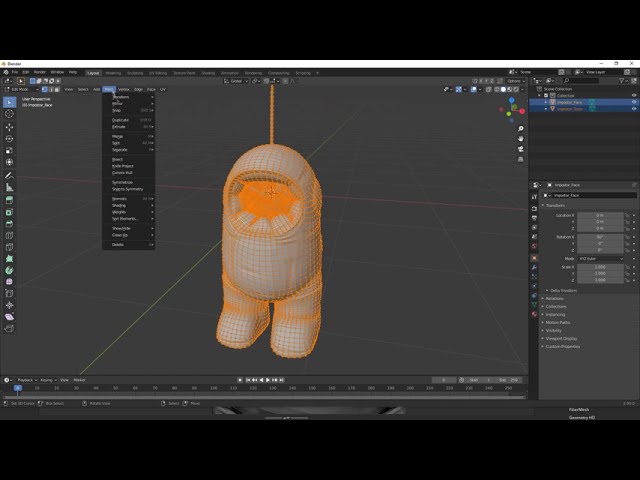Select the Inset Faces tool
The image size is (640, 480).
click(9, 212)
